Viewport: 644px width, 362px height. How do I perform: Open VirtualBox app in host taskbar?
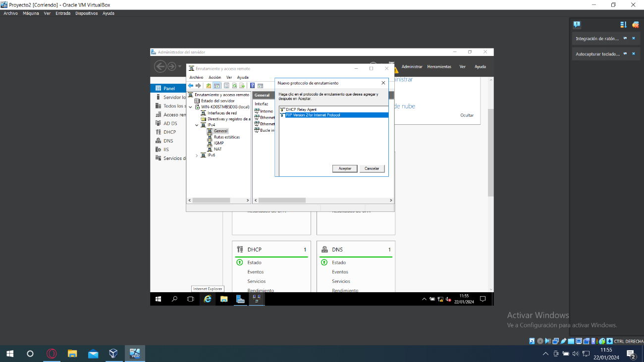(x=113, y=354)
